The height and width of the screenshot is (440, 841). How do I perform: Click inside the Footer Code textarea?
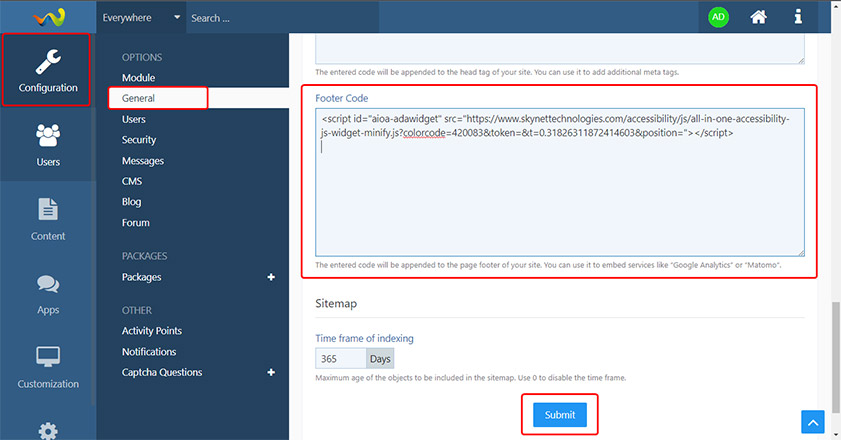559,182
